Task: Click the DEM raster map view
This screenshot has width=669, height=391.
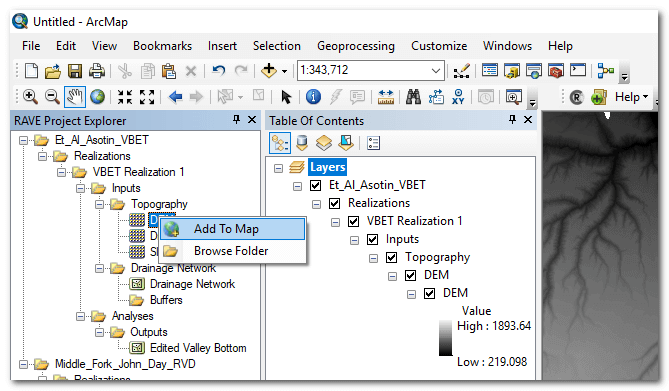Action: tap(600, 245)
